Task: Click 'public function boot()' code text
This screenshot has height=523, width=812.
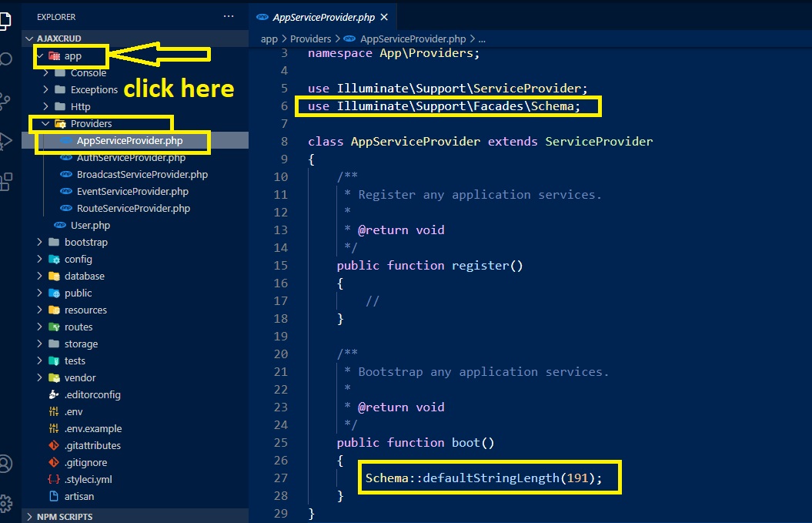Action: (416, 443)
